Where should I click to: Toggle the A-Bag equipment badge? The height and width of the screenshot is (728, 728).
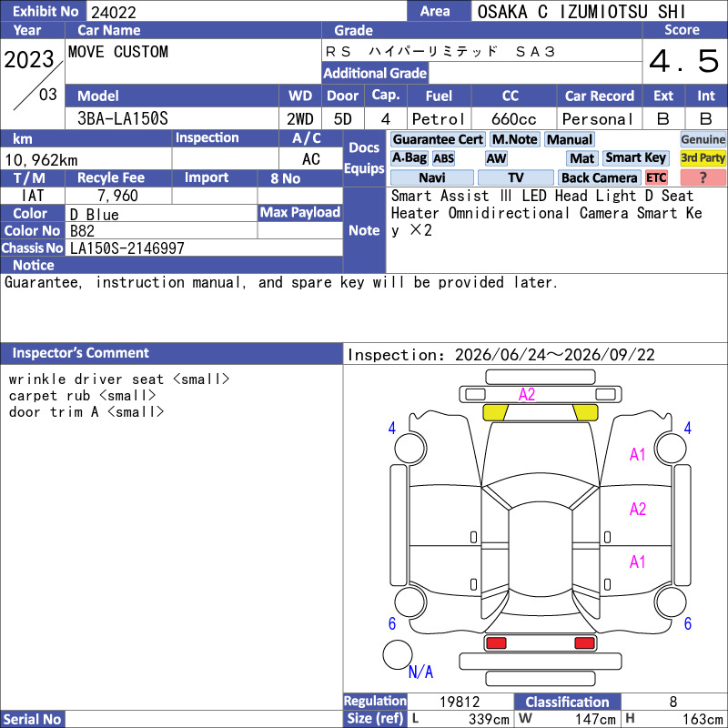coord(409,158)
